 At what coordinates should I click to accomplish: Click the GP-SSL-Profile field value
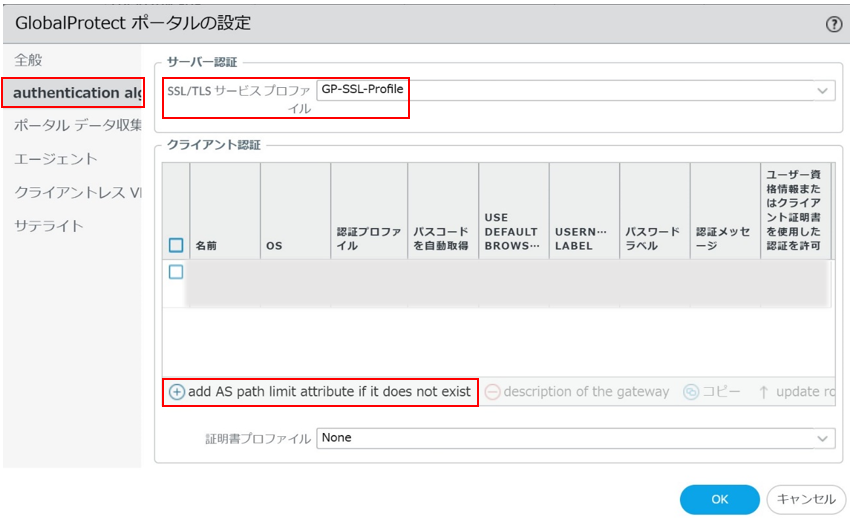coord(362,89)
